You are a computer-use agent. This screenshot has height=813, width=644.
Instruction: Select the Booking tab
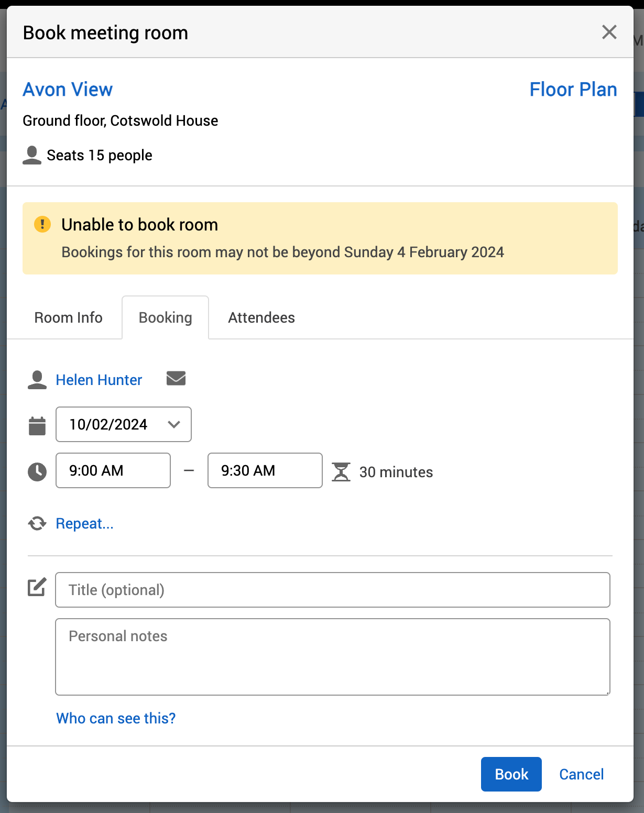(165, 317)
